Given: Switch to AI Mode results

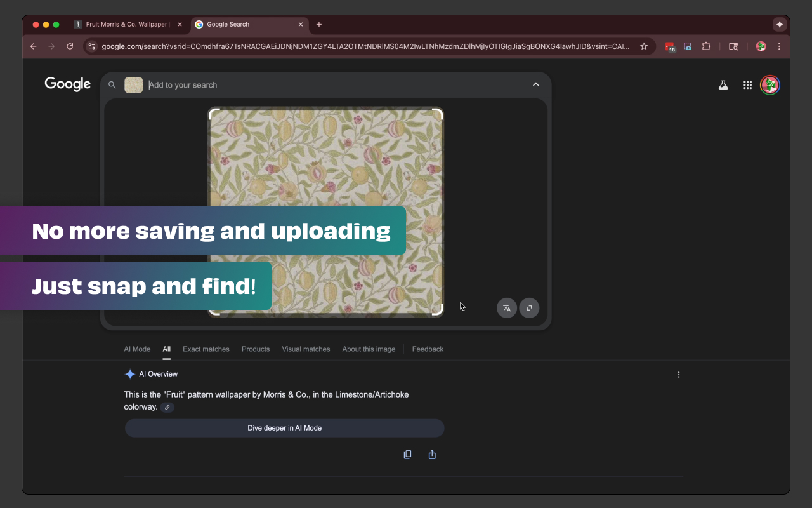Looking at the screenshot, I should (x=137, y=349).
